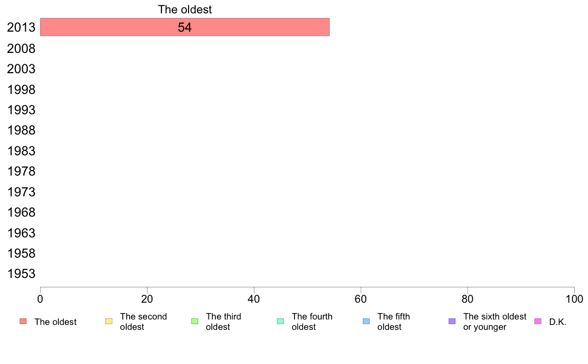Click the 1998 year label
588x364 pixels.
(x=21, y=90)
